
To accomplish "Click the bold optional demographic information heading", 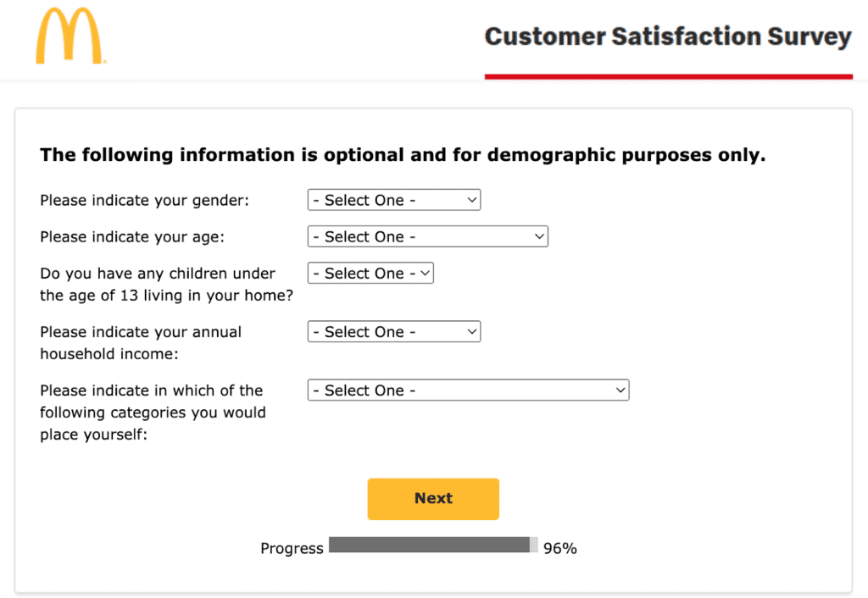I will click(403, 155).
